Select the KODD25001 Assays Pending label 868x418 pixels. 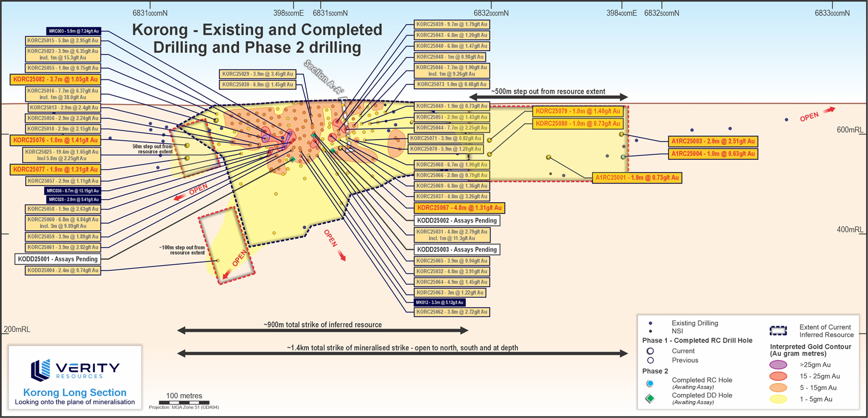pyautogui.click(x=58, y=259)
